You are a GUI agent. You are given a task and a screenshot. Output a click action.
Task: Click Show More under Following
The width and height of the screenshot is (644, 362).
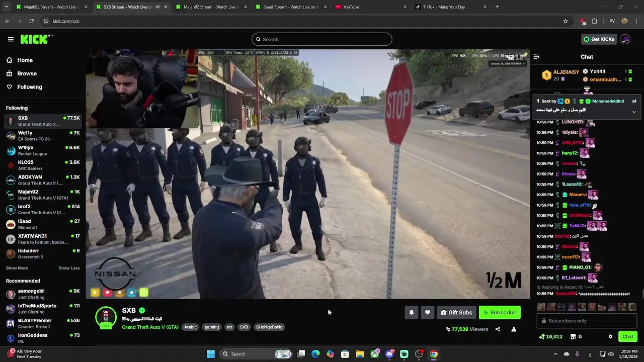pos(17,268)
